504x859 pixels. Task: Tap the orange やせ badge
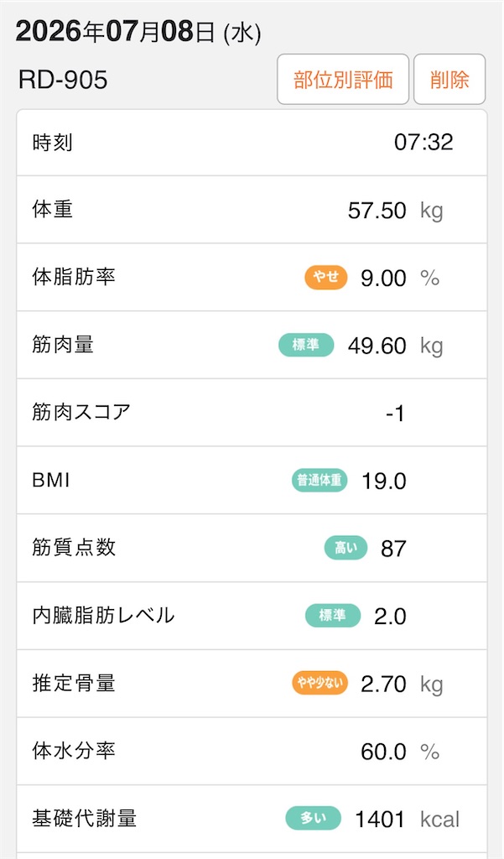[326, 278]
